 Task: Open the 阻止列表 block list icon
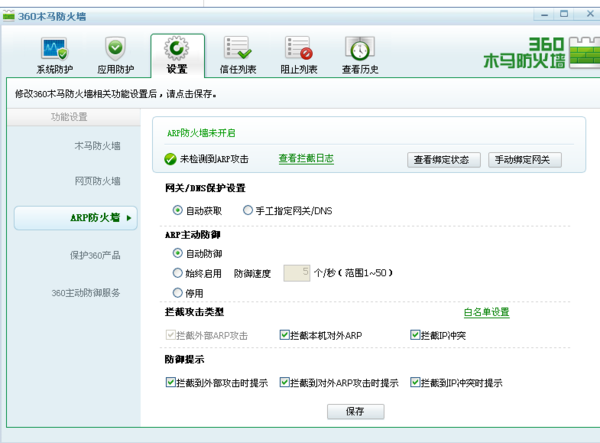[299, 48]
